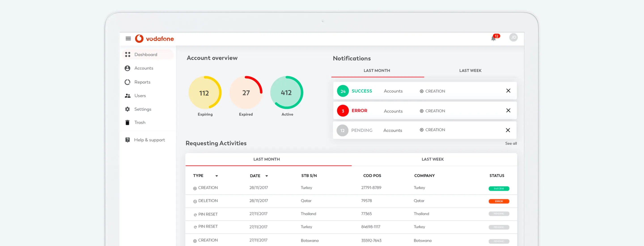This screenshot has width=644, height=246.
Task: Select Requesting Activities LAST MONTH tab
Action: pos(267,159)
